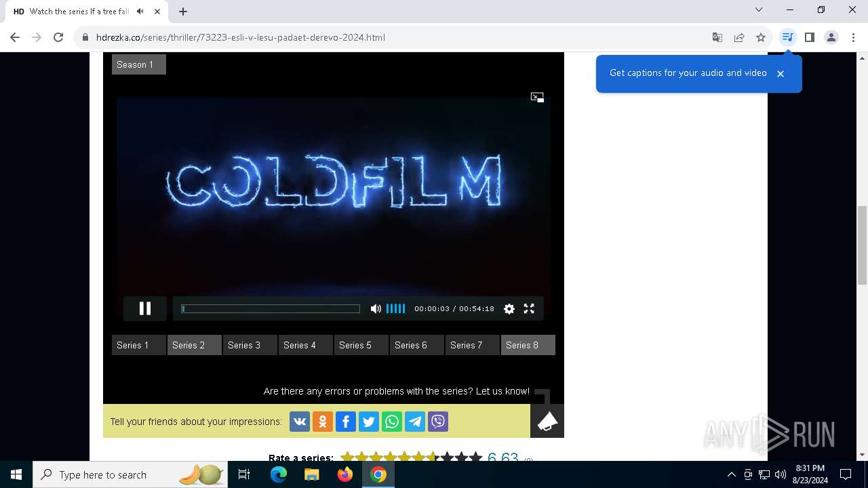The height and width of the screenshot is (488, 868).
Task: Share on Twitter
Action: point(369,422)
